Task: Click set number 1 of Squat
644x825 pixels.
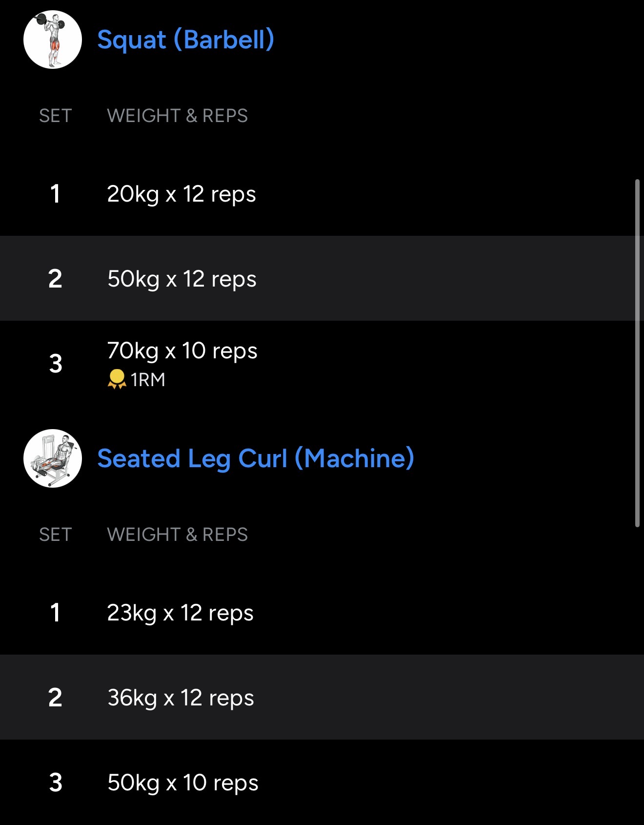Action: (x=55, y=194)
